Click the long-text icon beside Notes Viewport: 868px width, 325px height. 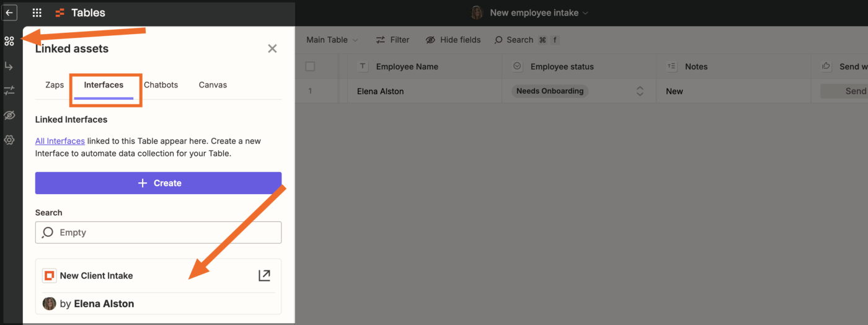(672, 66)
